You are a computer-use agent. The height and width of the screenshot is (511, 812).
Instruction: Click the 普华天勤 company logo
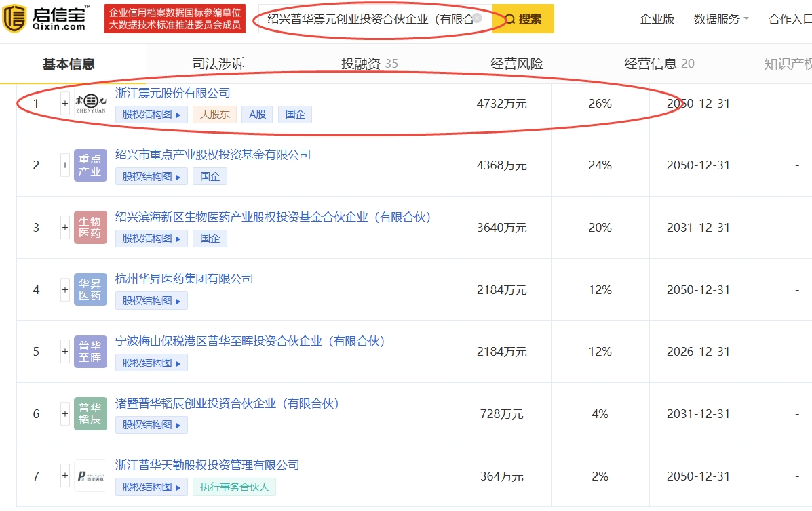[91, 475]
